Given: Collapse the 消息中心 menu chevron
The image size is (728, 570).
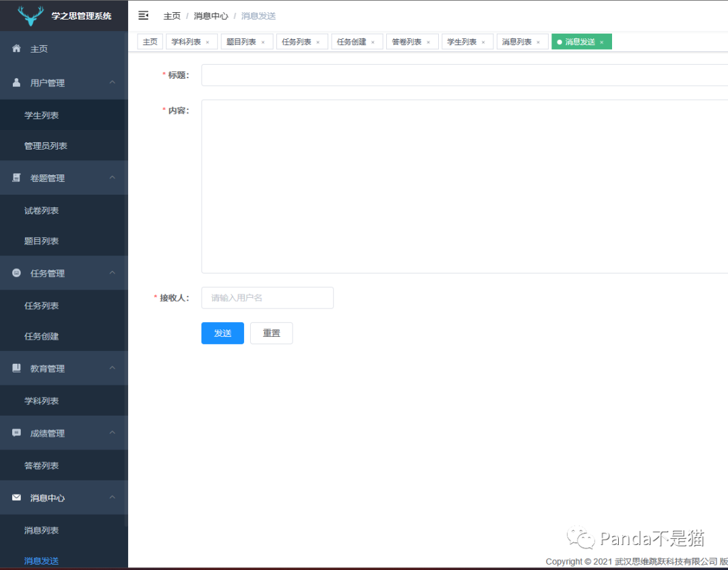Looking at the screenshot, I should click(x=113, y=497).
